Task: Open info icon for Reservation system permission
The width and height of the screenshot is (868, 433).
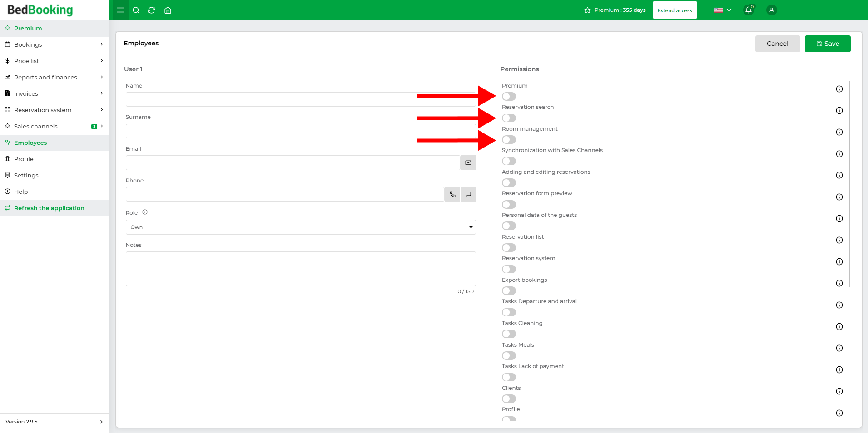Action: pyautogui.click(x=839, y=262)
